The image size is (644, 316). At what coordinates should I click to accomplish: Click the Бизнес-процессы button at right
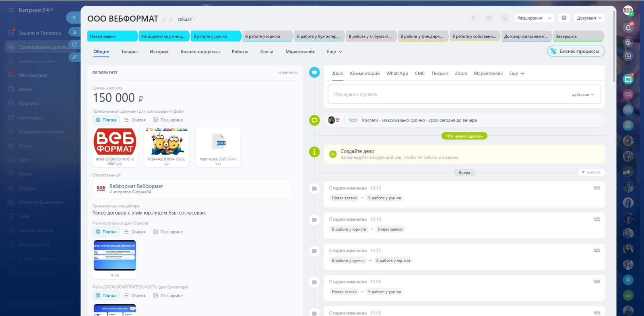click(x=576, y=51)
